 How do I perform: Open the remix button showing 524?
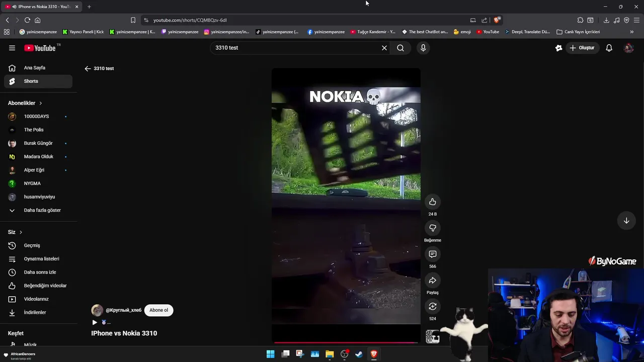click(432, 306)
